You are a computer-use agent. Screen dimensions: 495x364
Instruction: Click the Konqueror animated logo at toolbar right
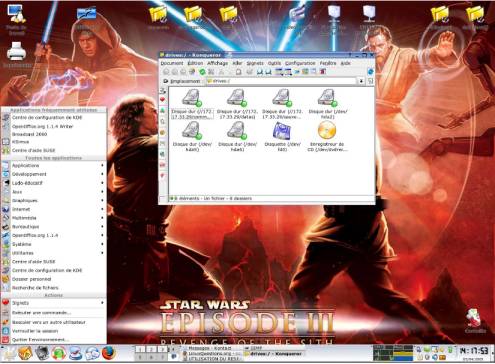370,72
